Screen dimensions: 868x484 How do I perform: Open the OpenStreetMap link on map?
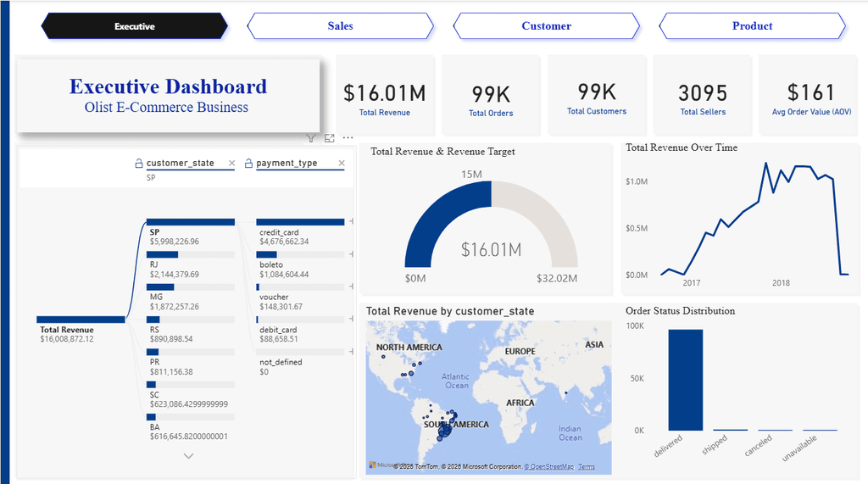548,467
